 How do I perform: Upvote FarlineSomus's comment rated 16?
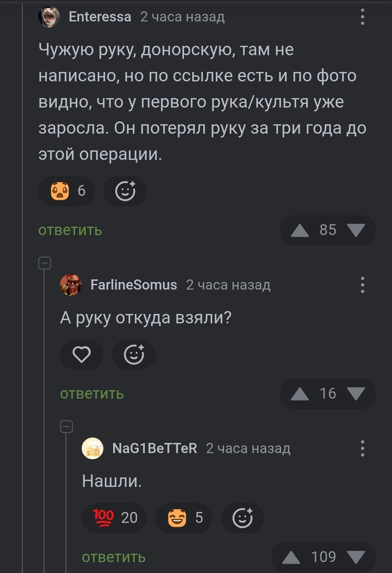pos(300,394)
